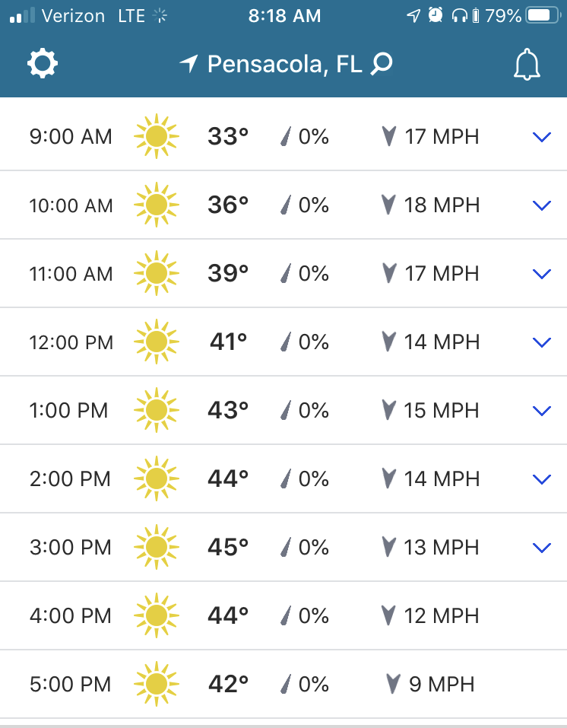Tap the 42° temperature at 5:00 PM
This screenshot has height=728, width=567.
pyautogui.click(x=228, y=684)
